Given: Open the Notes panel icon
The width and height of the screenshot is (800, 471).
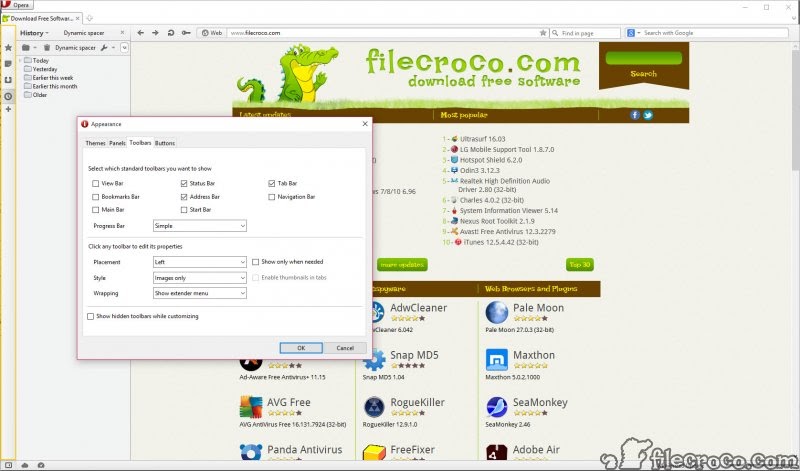Looking at the screenshot, I should click(x=8, y=64).
